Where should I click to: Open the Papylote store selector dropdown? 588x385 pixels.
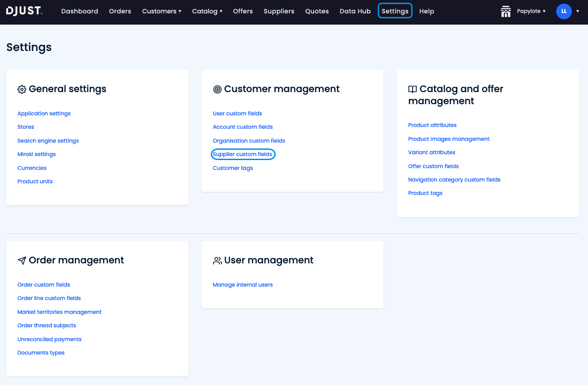[x=532, y=11]
